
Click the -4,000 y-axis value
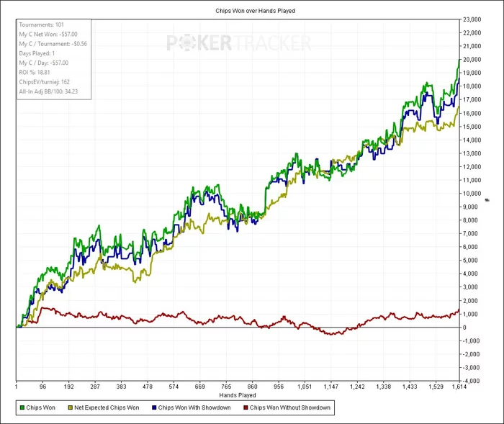(471, 381)
